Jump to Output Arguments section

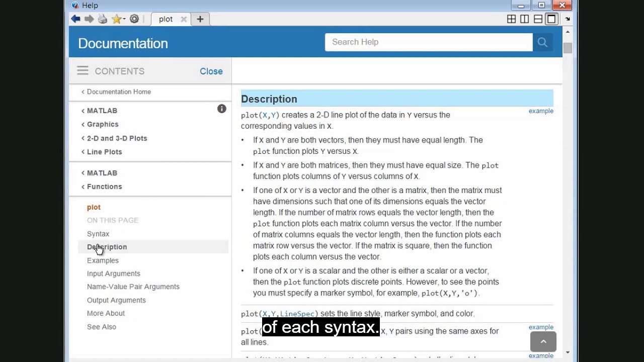click(116, 300)
